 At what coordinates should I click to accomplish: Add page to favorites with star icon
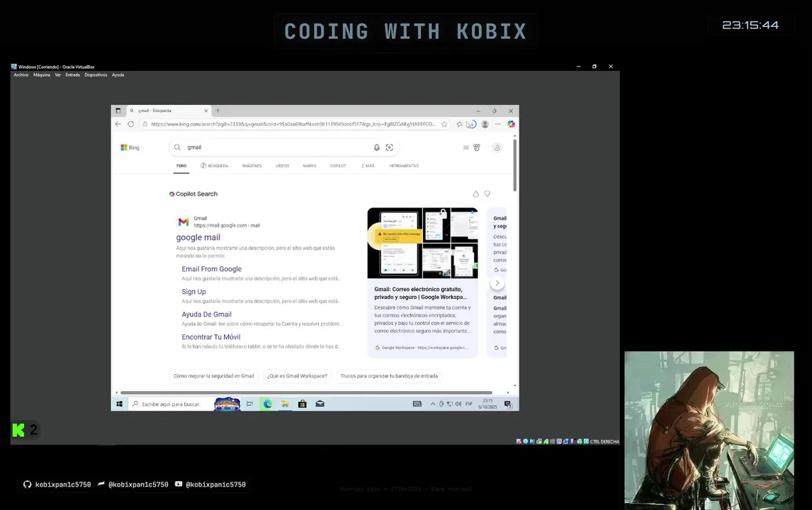(444, 124)
